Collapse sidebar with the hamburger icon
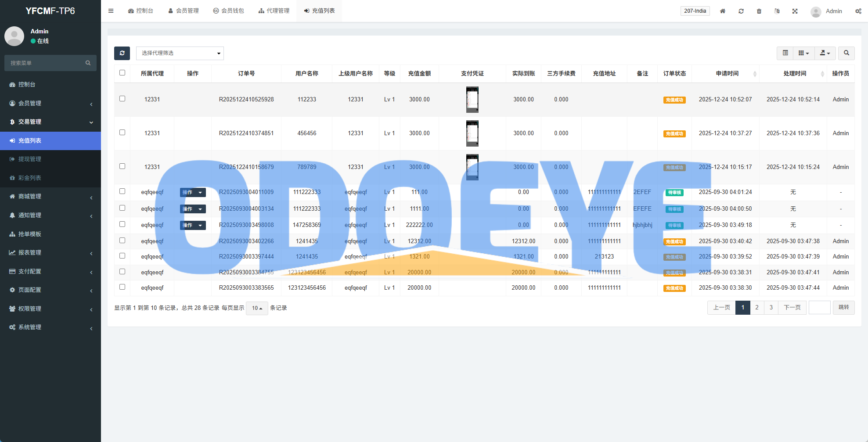The image size is (868, 442). [x=111, y=11]
